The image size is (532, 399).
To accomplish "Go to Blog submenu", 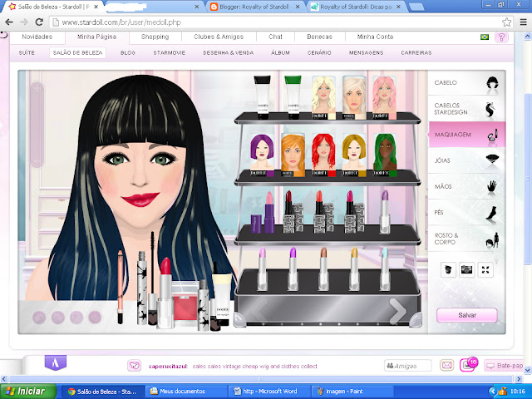I will point(128,53).
